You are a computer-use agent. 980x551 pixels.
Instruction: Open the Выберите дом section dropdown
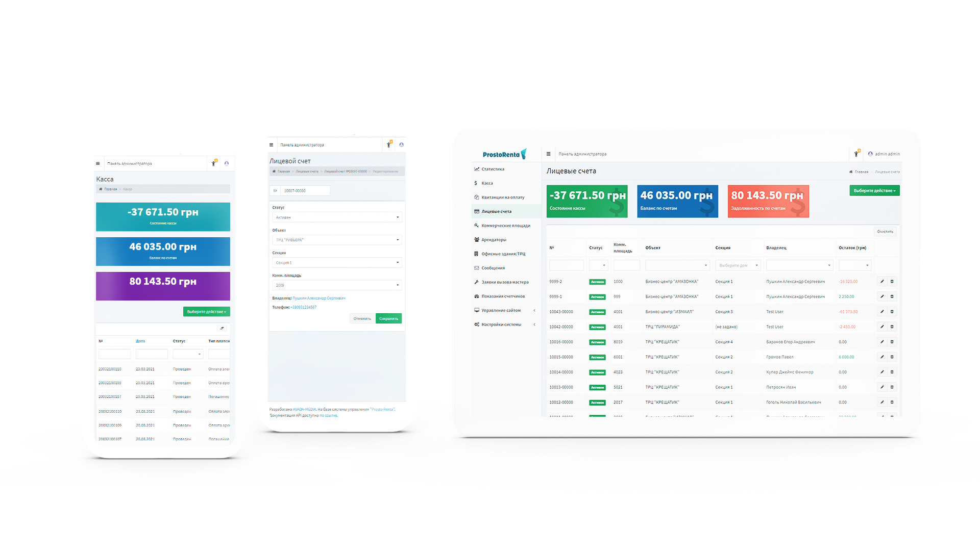tap(738, 265)
